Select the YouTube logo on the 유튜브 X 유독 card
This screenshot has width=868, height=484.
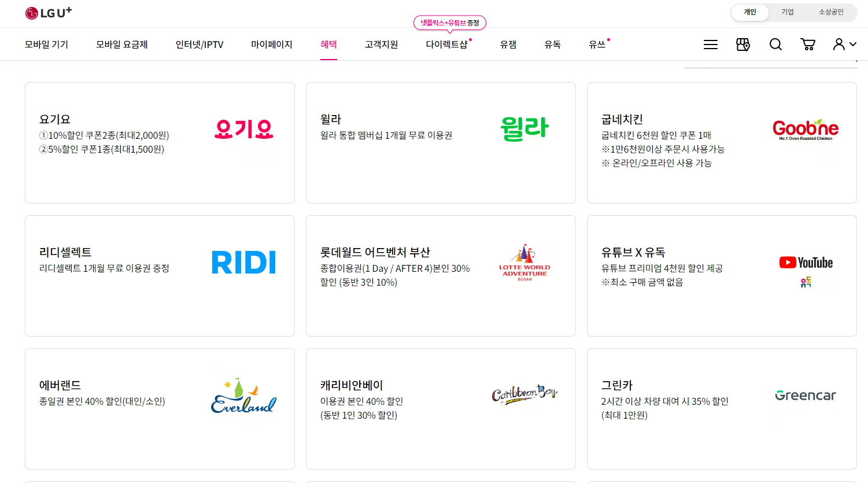(x=806, y=262)
